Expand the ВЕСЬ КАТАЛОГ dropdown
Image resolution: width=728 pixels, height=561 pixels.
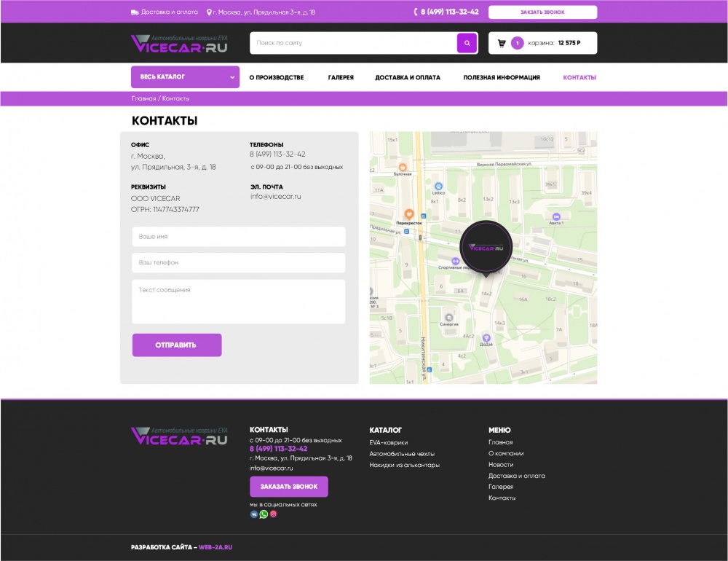pyautogui.click(x=185, y=77)
